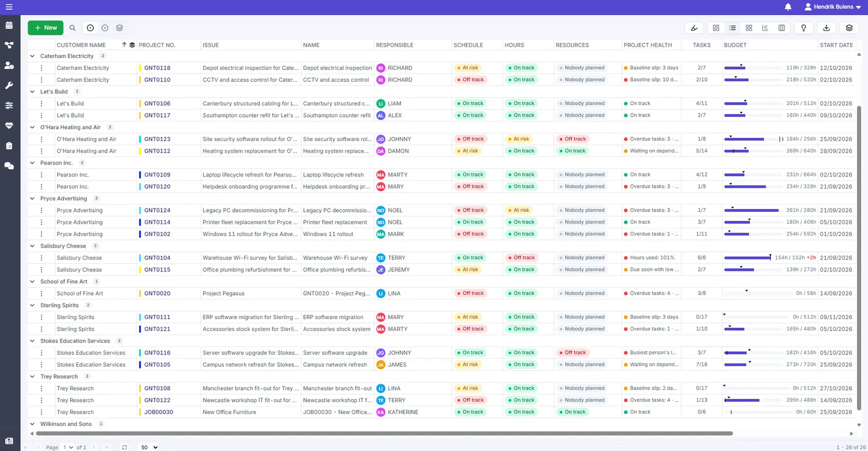This screenshot has height=451, width=868.
Task: Collapse the Caterham Electricity group
Action: (x=32, y=56)
